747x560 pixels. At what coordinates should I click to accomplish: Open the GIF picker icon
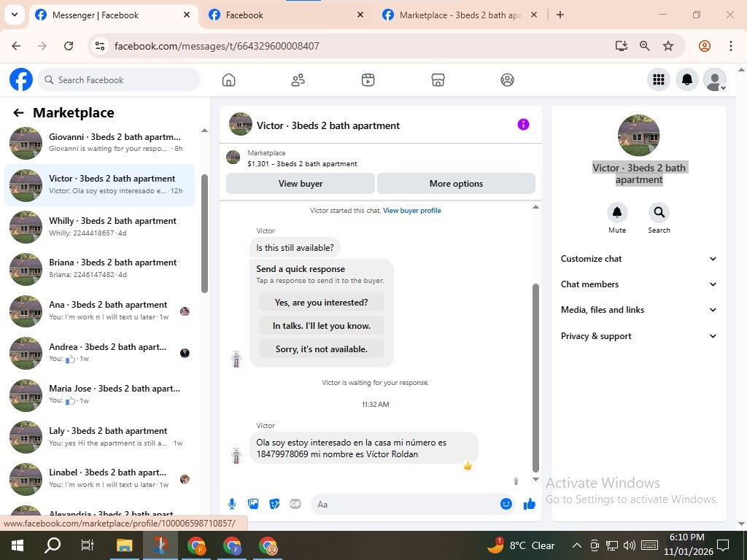(x=295, y=504)
